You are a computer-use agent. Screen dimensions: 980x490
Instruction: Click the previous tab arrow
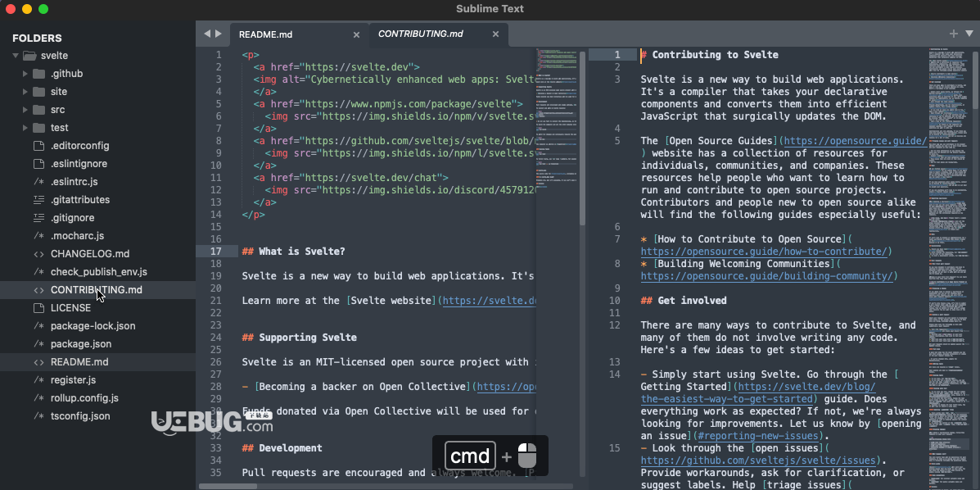(x=207, y=34)
